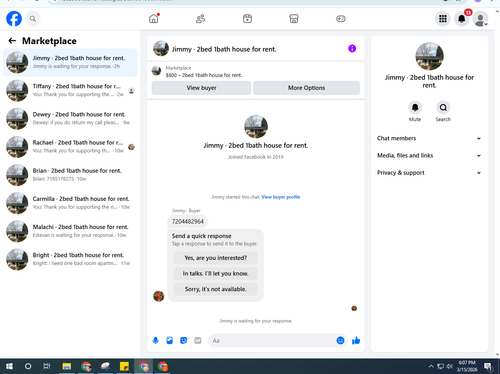
Task: Click the More Options button
Action: [306, 88]
